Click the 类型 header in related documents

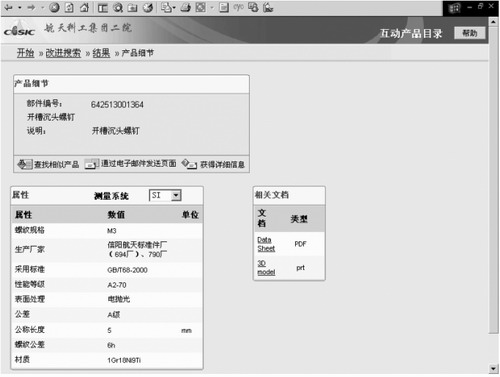(299, 219)
